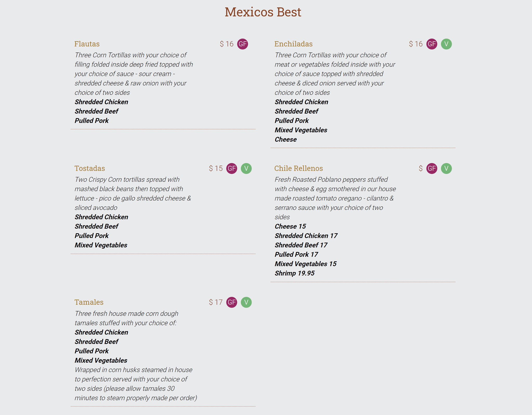
Task: Select the Tamales menu item title
Action: click(89, 302)
